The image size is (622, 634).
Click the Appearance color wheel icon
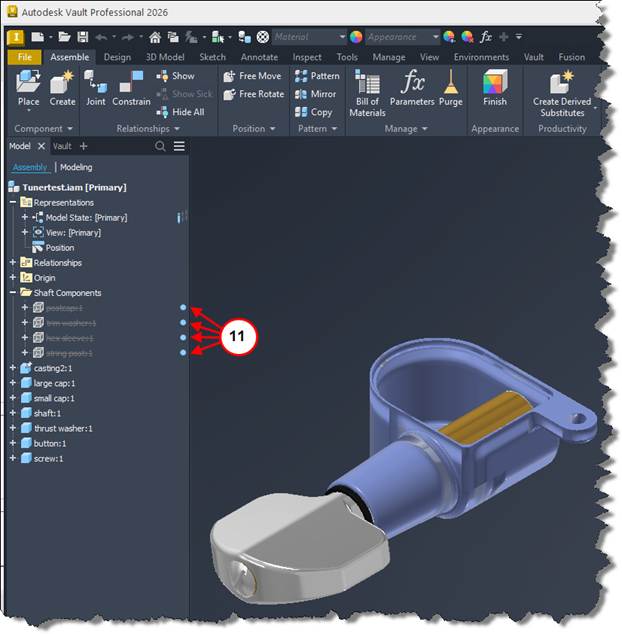coord(356,37)
